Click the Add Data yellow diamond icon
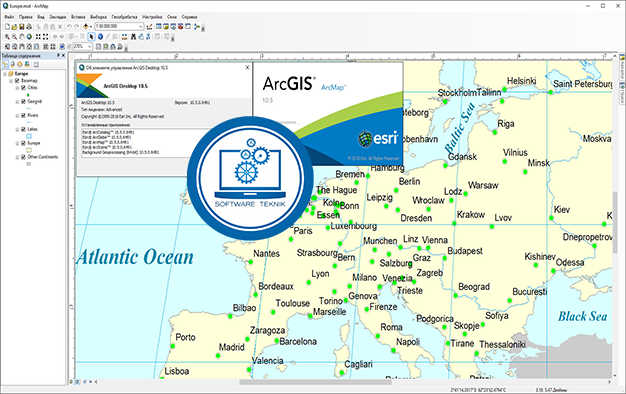This screenshot has height=394, width=626. pyautogui.click(x=85, y=27)
